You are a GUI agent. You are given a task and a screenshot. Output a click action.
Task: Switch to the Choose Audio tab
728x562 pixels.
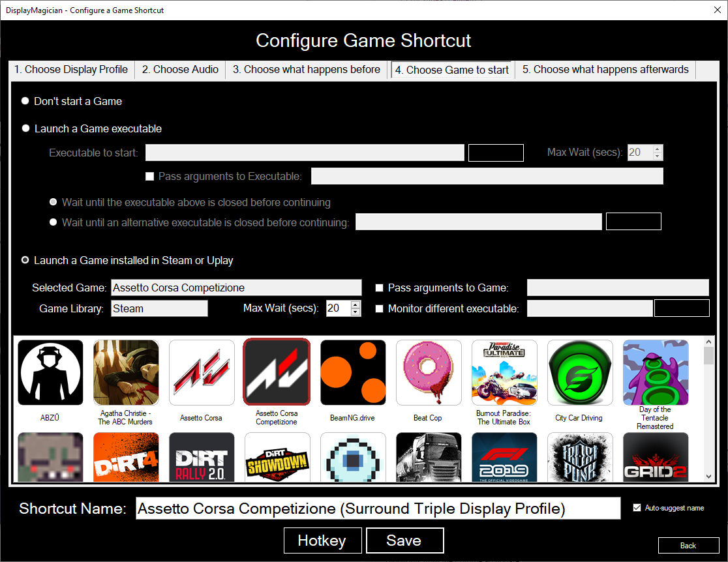point(180,70)
